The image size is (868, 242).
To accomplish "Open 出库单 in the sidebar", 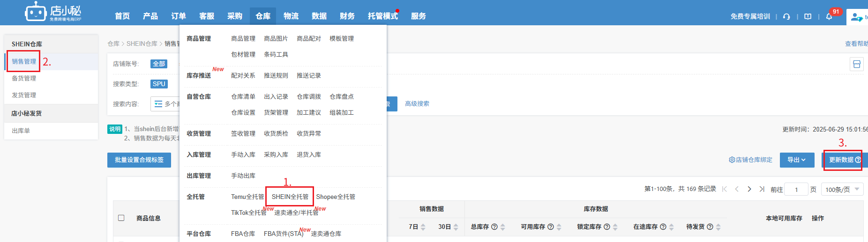I will [x=21, y=131].
